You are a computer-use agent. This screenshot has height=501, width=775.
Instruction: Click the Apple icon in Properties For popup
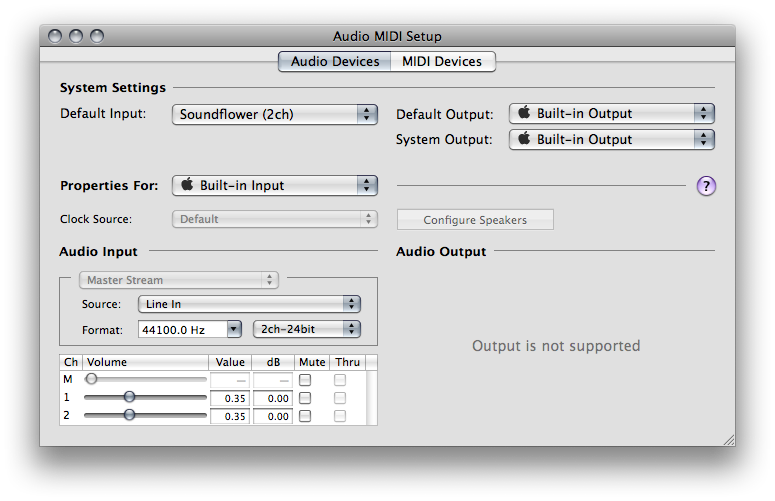[x=187, y=185]
